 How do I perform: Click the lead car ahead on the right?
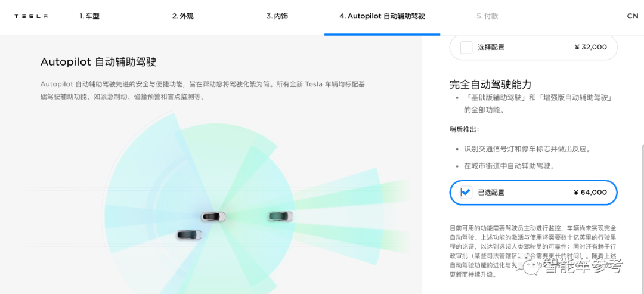click(280, 216)
